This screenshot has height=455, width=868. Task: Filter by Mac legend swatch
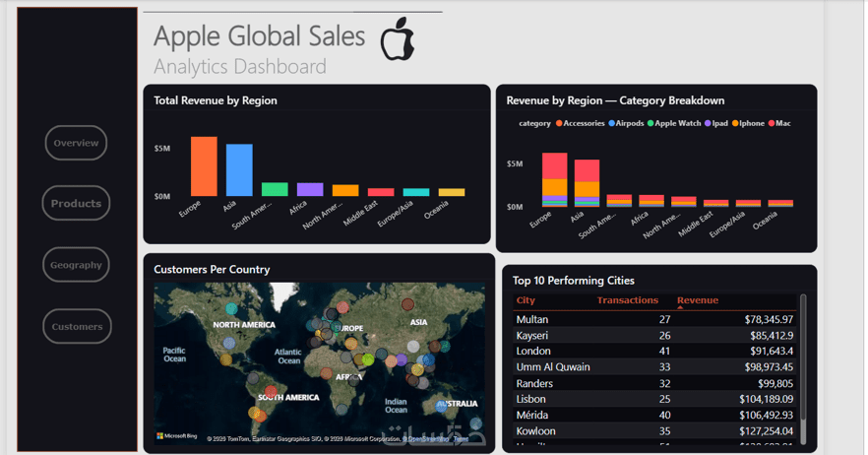tap(772, 123)
